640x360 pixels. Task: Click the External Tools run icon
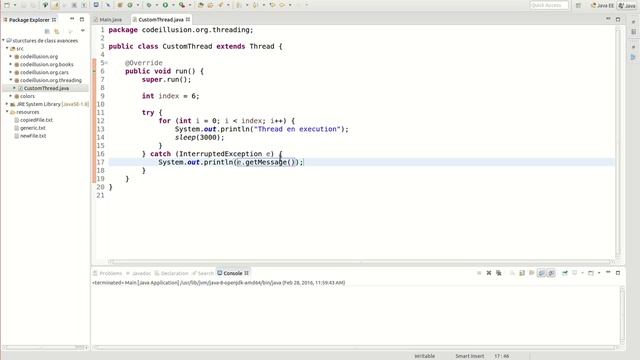(182, 5)
